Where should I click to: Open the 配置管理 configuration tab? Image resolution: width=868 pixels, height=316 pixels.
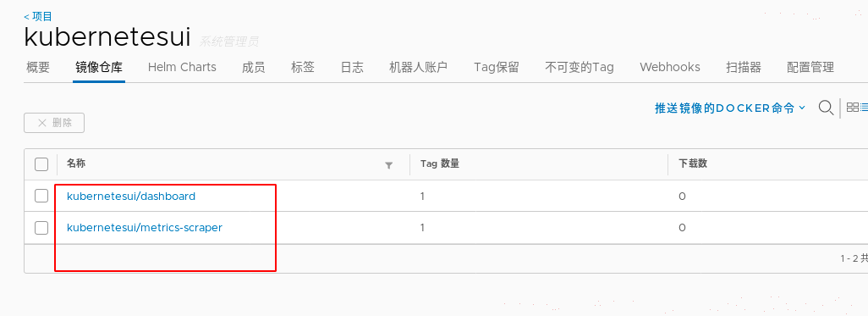click(810, 68)
